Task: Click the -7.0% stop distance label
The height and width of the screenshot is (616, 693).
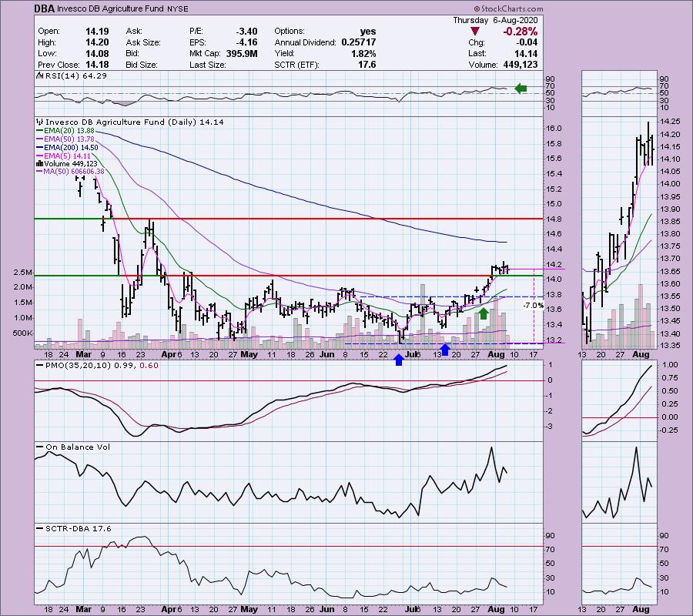Action: coord(533,306)
